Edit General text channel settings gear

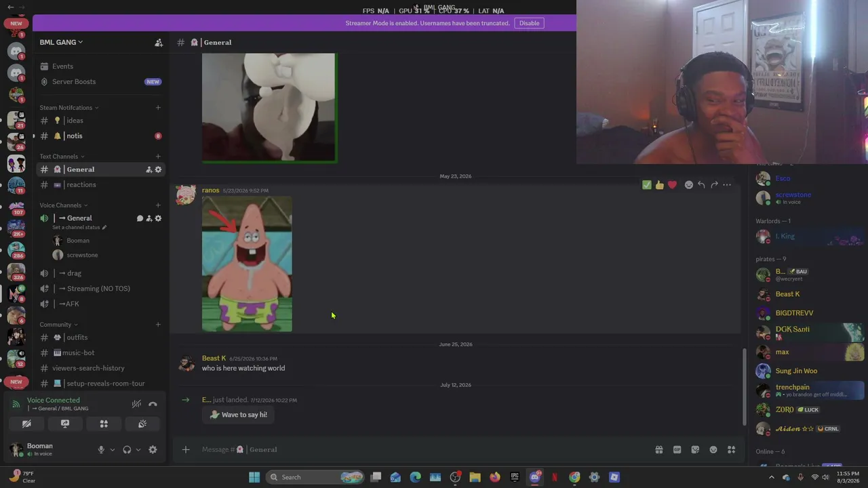click(159, 169)
